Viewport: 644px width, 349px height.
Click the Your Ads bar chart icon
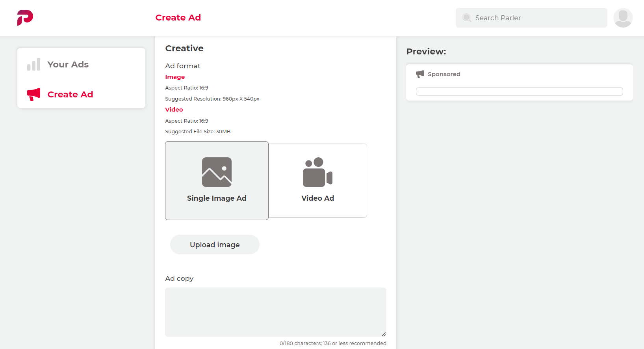[x=33, y=64]
